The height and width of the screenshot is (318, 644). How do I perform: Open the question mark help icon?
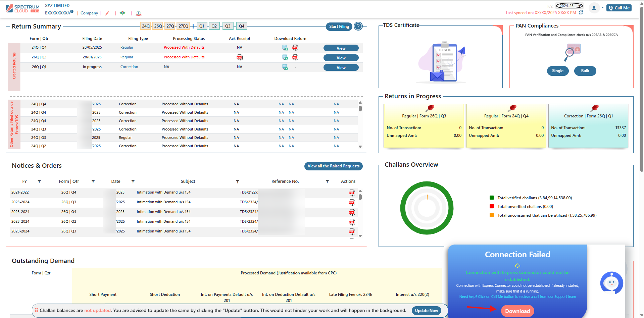[x=358, y=26]
